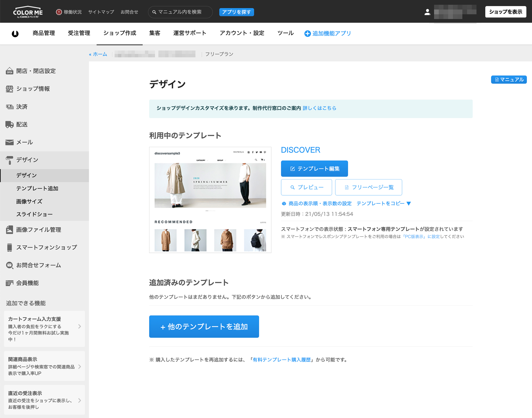Screen dimensions: 532x418
Task: Click the マニュアル内を検索 search field
Action: (180, 12)
